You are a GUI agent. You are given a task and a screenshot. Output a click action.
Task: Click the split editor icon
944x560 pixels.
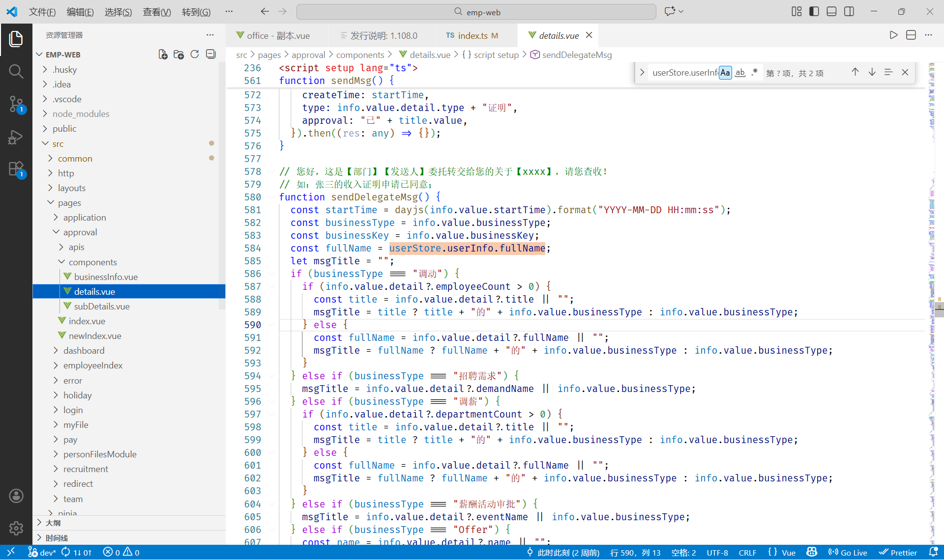click(x=911, y=35)
